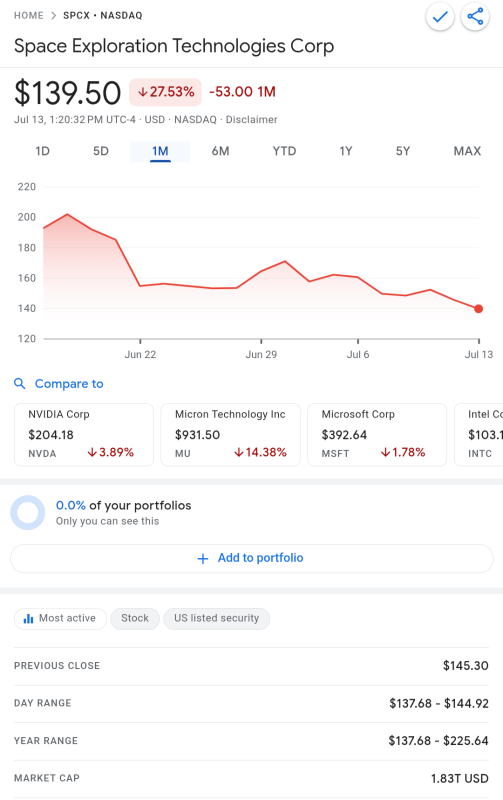Click the 0.0% of your portfolios text

pos(123,506)
